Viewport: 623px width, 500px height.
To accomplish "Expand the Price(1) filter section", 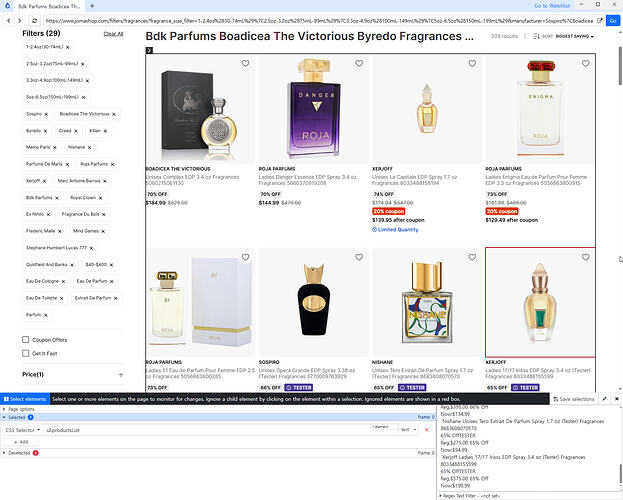I will coord(121,374).
